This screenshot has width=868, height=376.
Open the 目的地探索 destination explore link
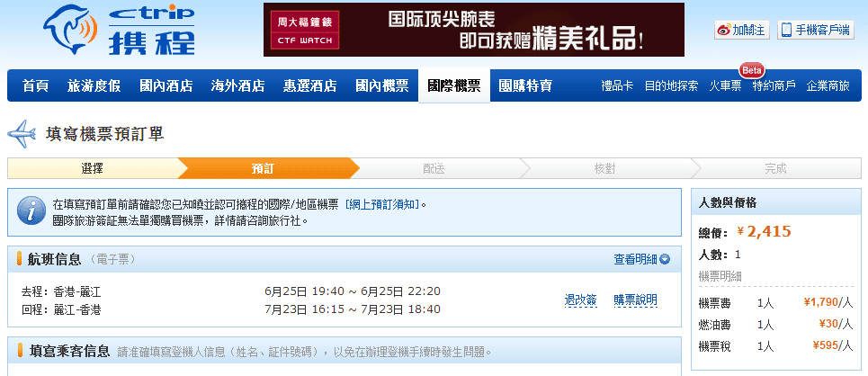coord(671,86)
